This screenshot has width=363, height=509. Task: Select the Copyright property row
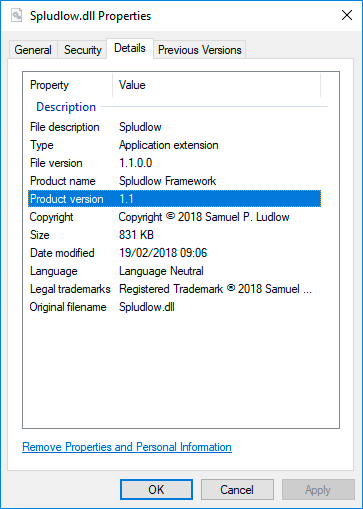click(174, 217)
